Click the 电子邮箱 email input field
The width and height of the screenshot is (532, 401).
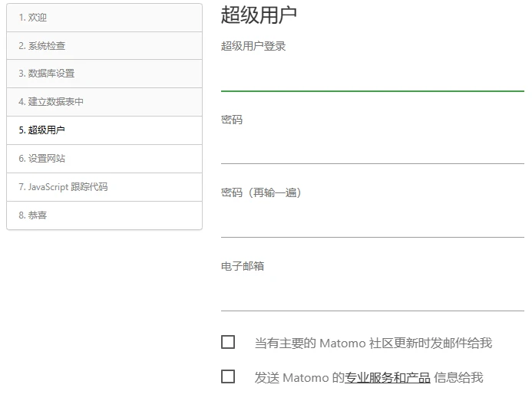pos(372,297)
